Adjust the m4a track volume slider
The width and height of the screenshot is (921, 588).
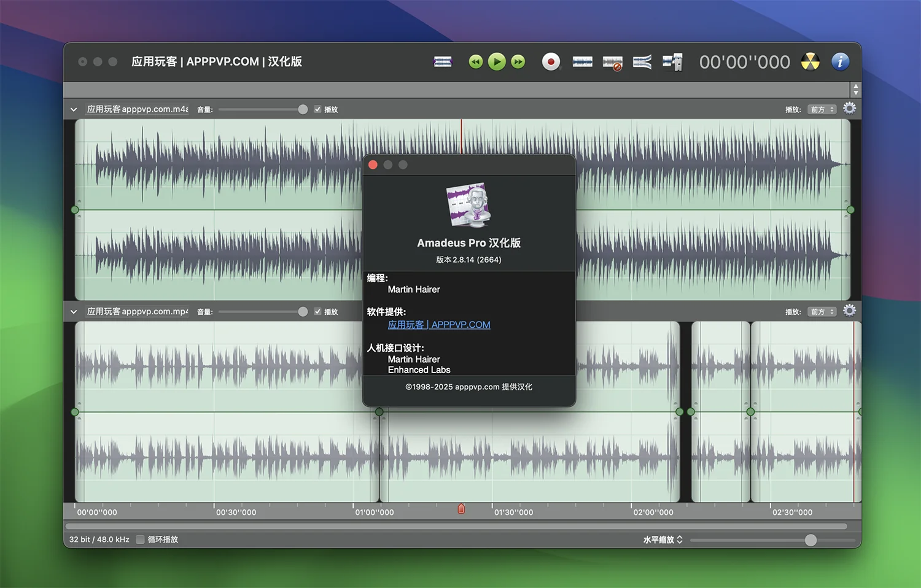pos(263,109)
